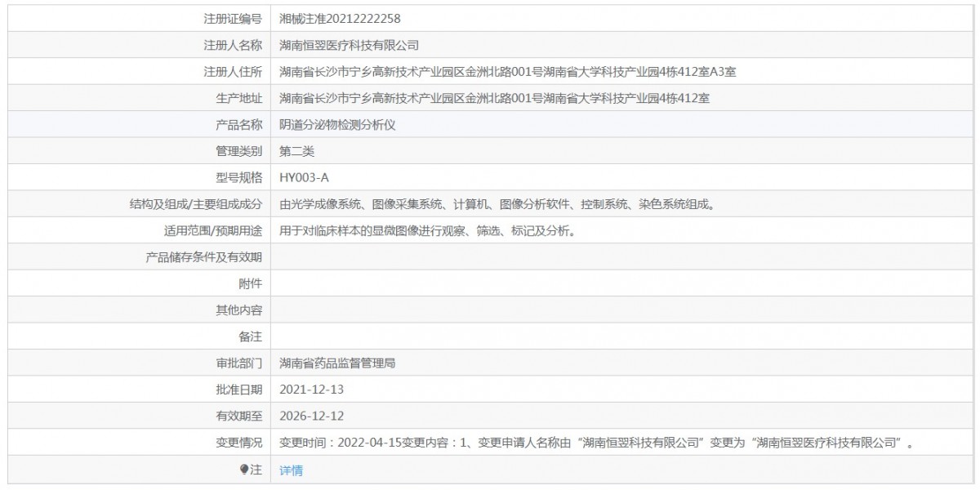
Task: Select the change record text dated 2022-04-15
Action: pyautogui.click(x=595, y=443)
